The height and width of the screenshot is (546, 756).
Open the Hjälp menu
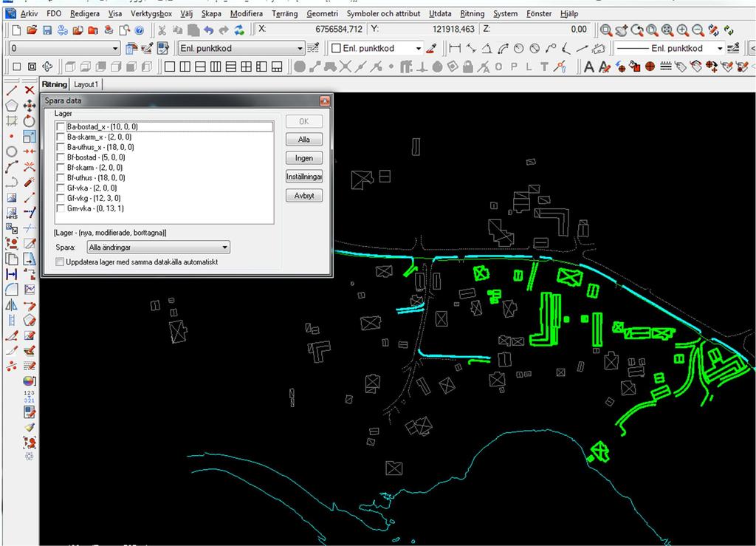569,13
